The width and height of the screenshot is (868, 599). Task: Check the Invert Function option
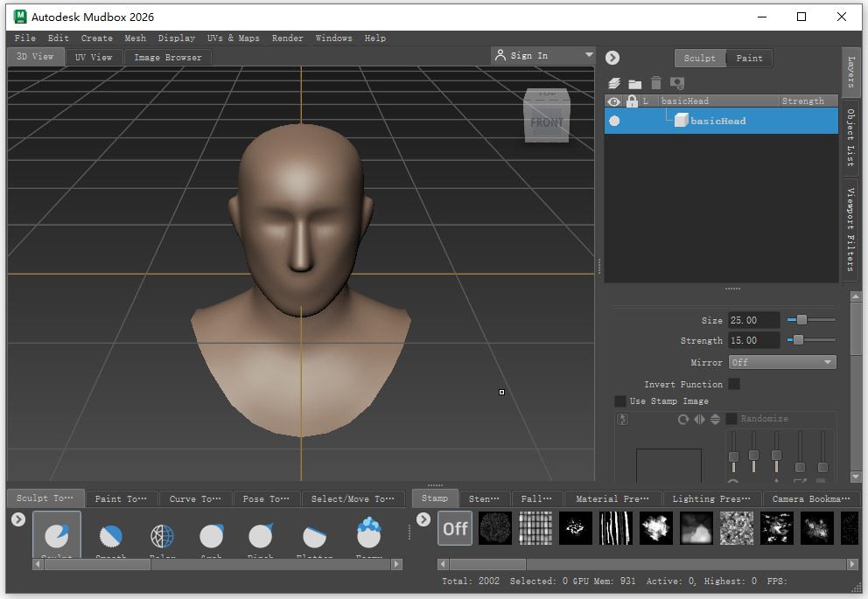(733, 383)
